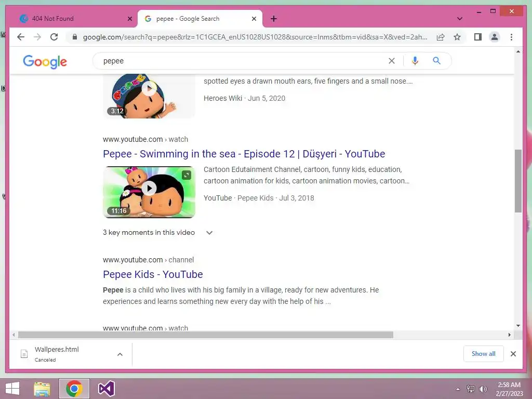Click the horizontal scrollbar thumb
Image resolution: width=532 pixels, height=399 pixels.
click(206, 335)
